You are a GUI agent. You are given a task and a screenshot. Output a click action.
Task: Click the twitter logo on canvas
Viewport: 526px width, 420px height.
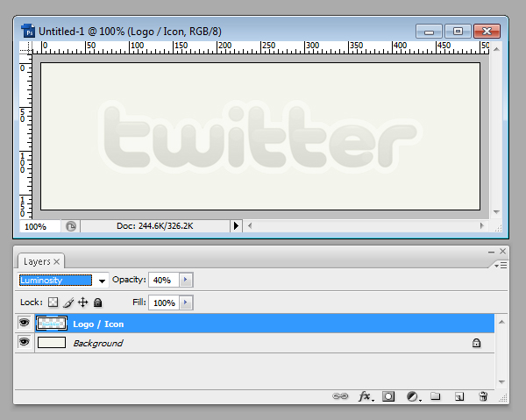click(260, 137)
